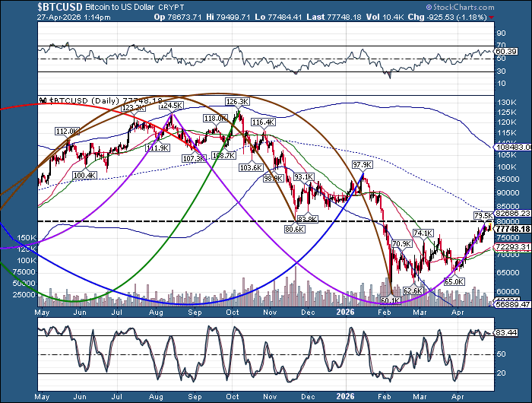Click the 106483.0 moving average axis tag
Image resolution: width=532 pixels, height=403 pixels.
pos(509,147)
